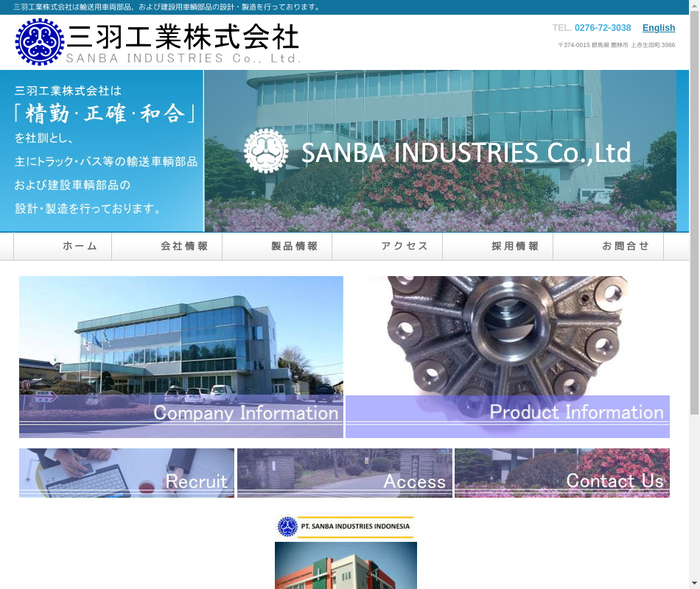Open the Access image tile
This screenshot has width=700, height=589.
click(344, 473)
